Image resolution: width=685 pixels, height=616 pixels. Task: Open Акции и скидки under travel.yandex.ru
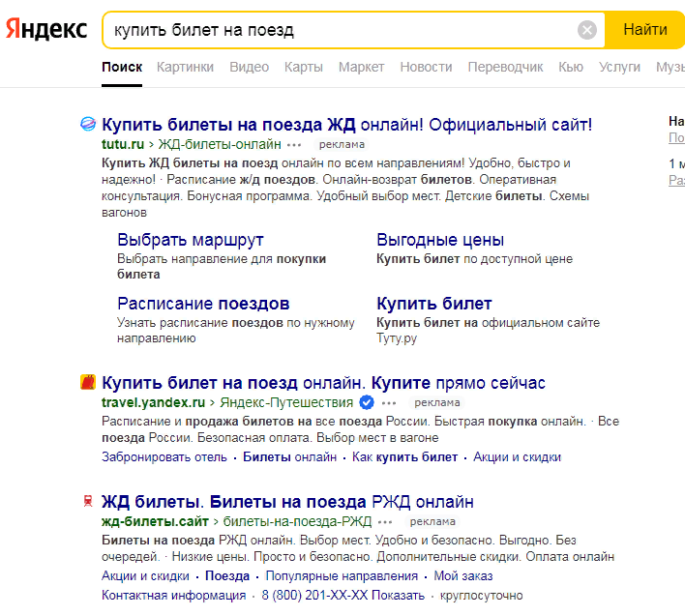(x=518, y=457)
